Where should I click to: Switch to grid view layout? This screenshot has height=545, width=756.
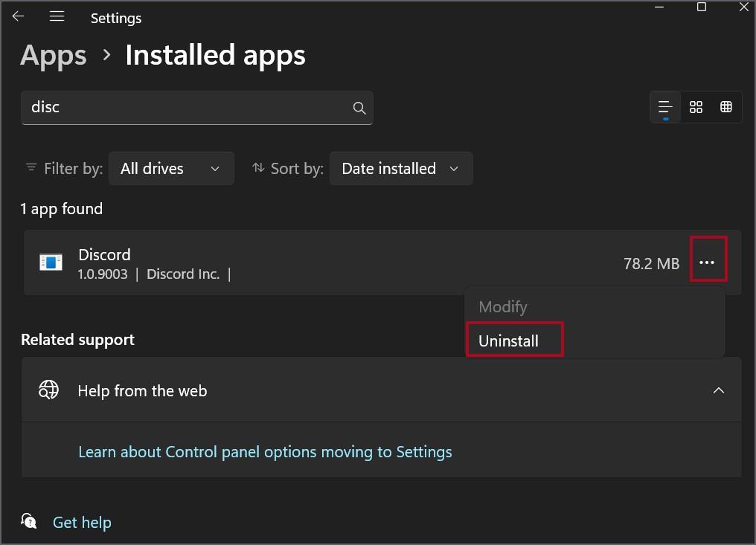tap(696, 107)
